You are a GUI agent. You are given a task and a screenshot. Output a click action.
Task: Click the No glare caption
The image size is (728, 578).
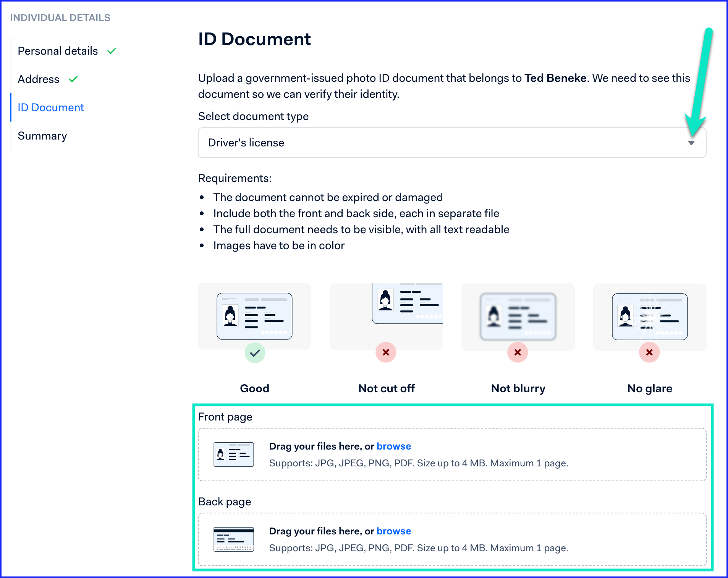coord(650,388)
